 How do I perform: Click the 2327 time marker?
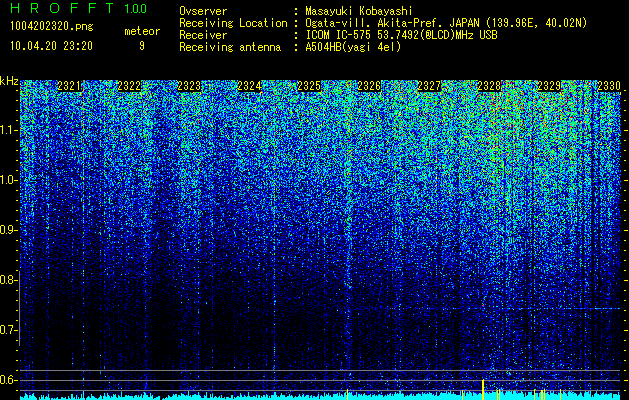pyautogui.click(x=429, y=86)
